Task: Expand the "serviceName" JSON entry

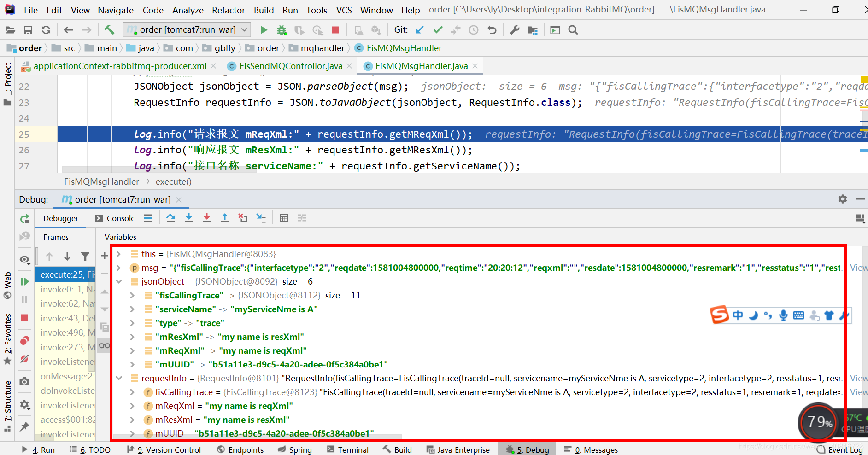Action: click(132, 309)
